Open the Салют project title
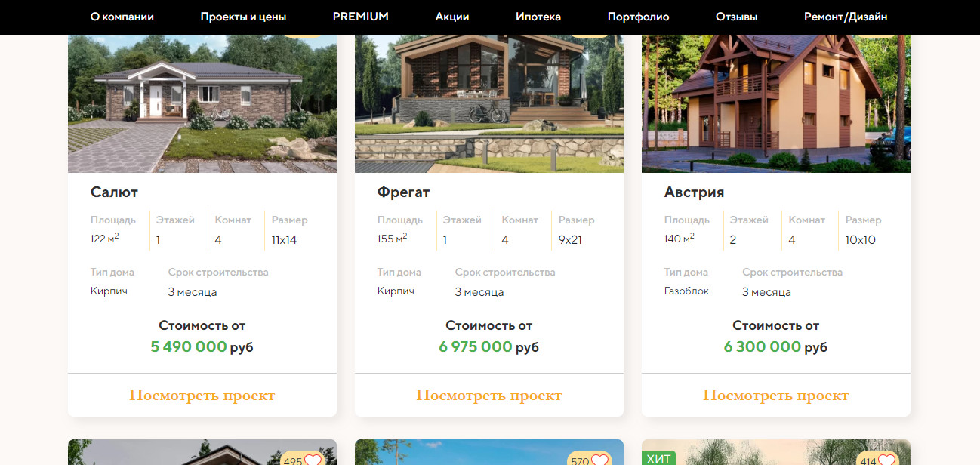Image resolution: width=980 pixels, height=465 pixels. (x=114, y=192)
